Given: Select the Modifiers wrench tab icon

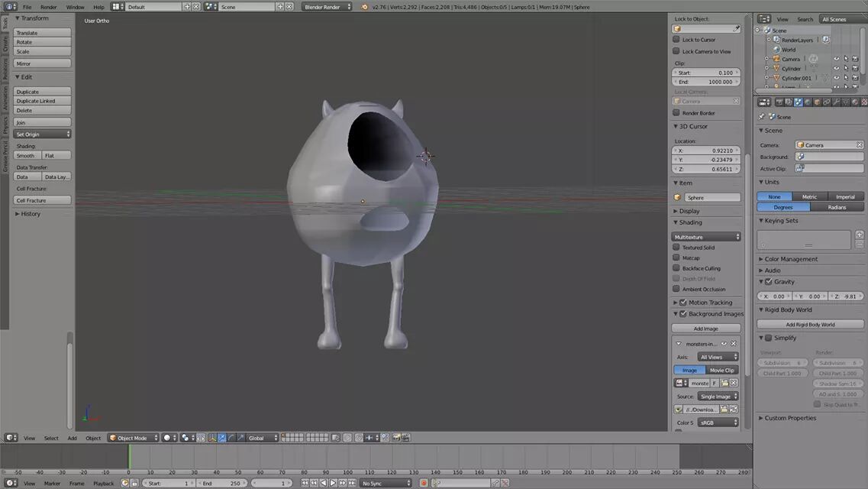Looking at the screenshot, I should [836, 101].
